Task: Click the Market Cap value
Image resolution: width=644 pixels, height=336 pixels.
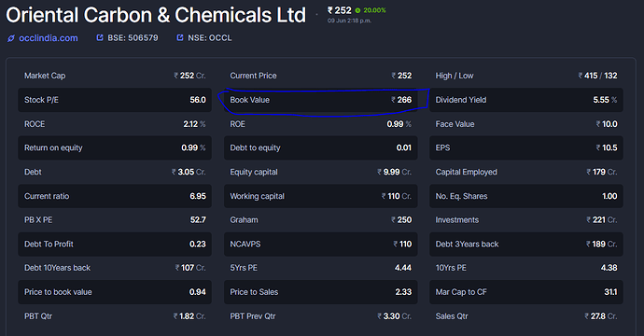Action: tap(189, 76)
